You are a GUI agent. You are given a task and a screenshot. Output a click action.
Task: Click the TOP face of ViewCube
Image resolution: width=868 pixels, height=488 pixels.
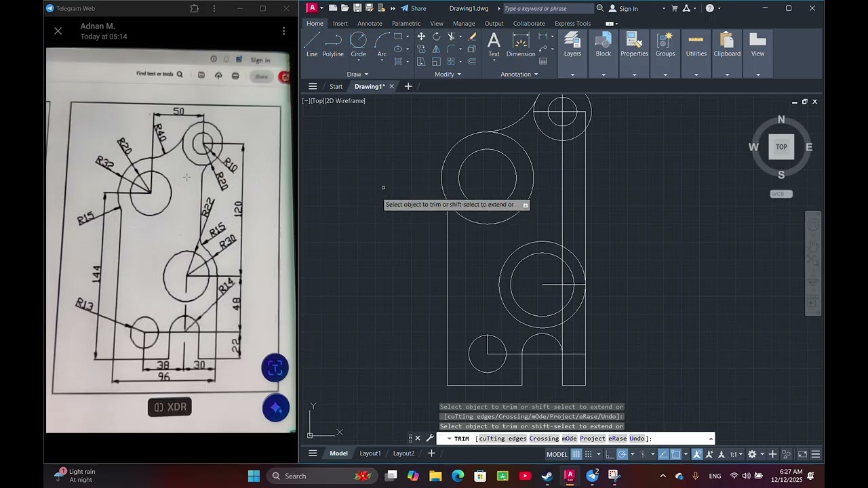pyautogui.click(x=781, y=147)
